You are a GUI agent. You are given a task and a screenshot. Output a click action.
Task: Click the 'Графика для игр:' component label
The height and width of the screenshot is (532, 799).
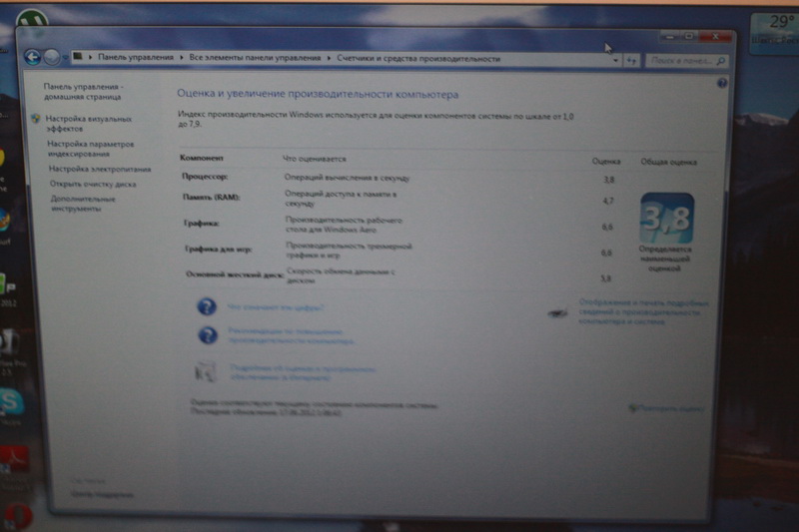(x=219, y=249)
